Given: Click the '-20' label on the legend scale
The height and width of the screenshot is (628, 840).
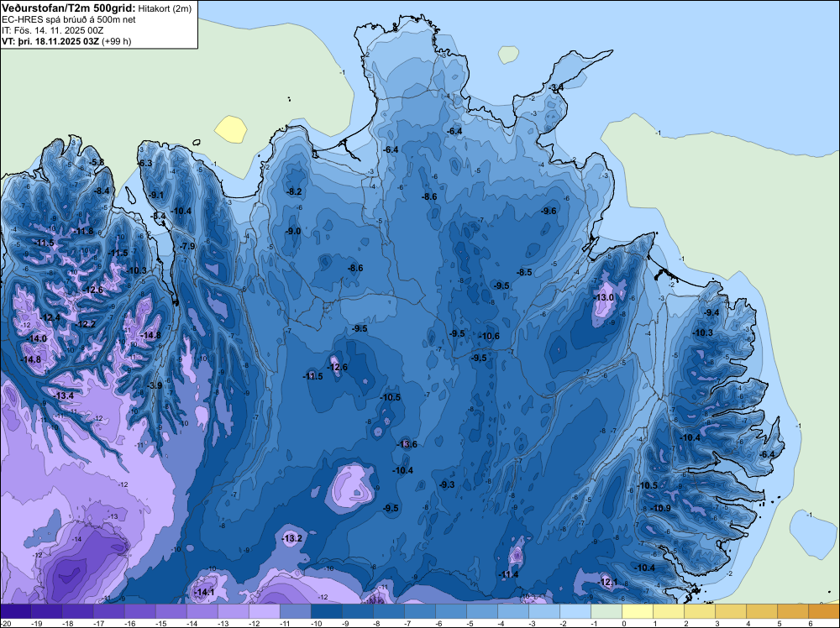Looking at the screenshot, I should 5,623.
